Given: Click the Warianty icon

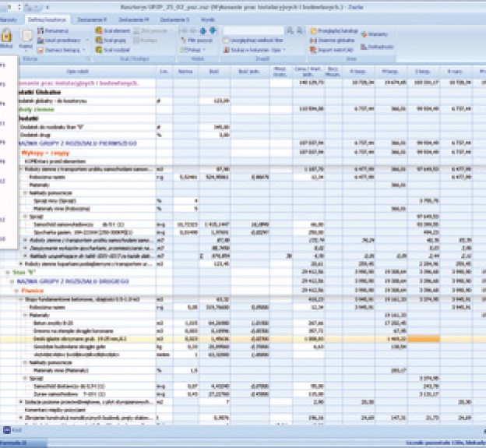Looking at the screenshot, I should point(364,34).
